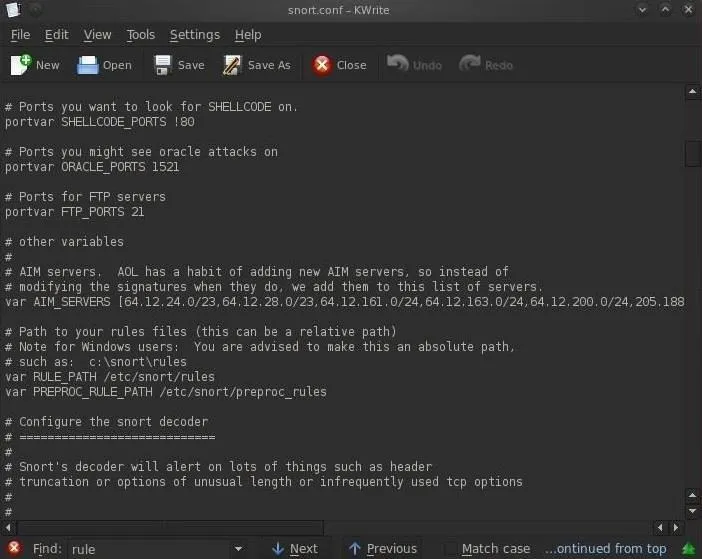Open the Settings menu

click(x=195, y=35)
